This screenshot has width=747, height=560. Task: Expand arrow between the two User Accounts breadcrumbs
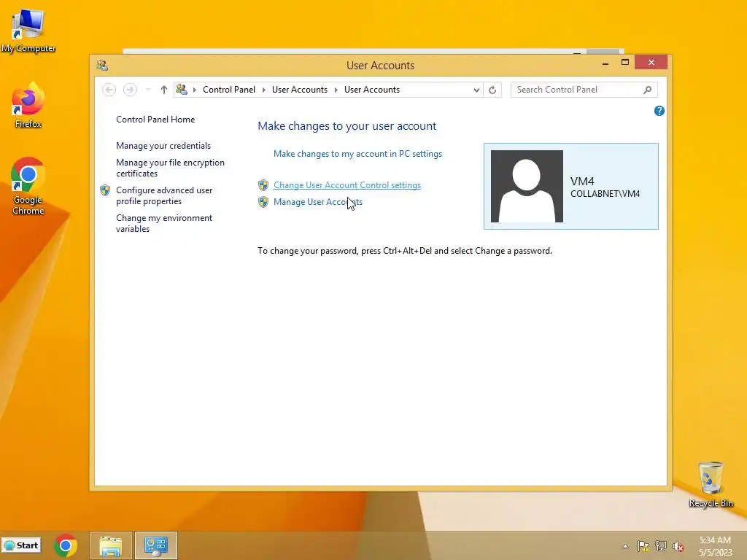pos(336,90)
